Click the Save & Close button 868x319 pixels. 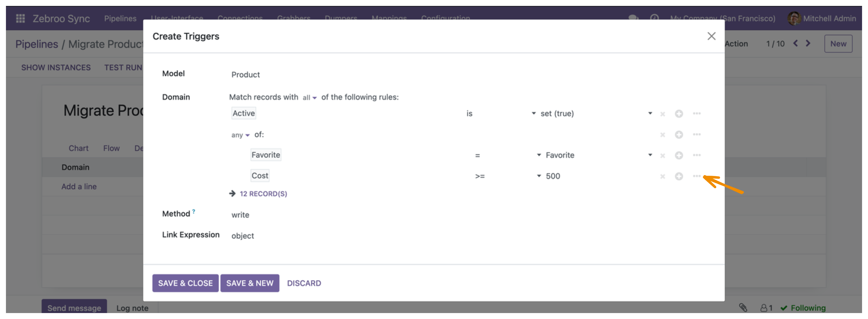(185, 283)
